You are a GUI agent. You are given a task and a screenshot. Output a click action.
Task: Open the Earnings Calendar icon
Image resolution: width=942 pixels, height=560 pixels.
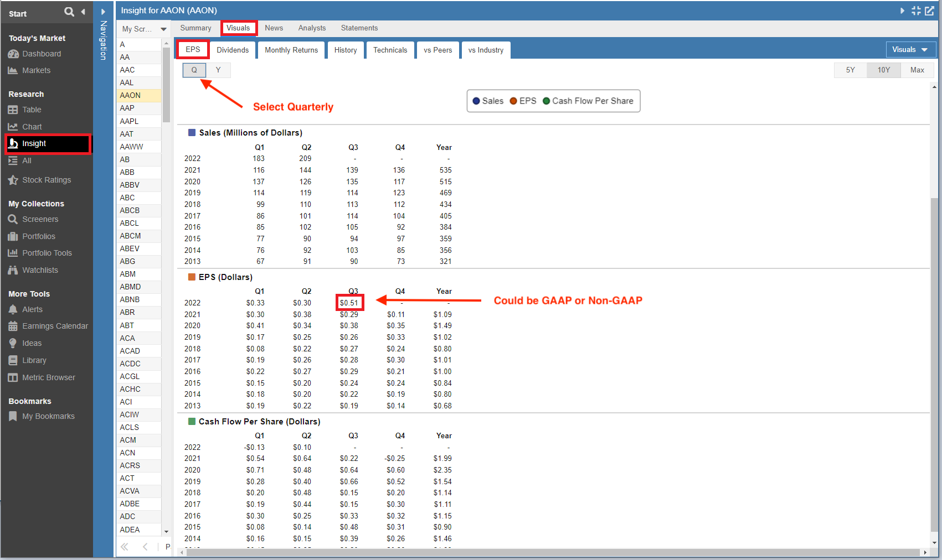click(x=13, y=326)
